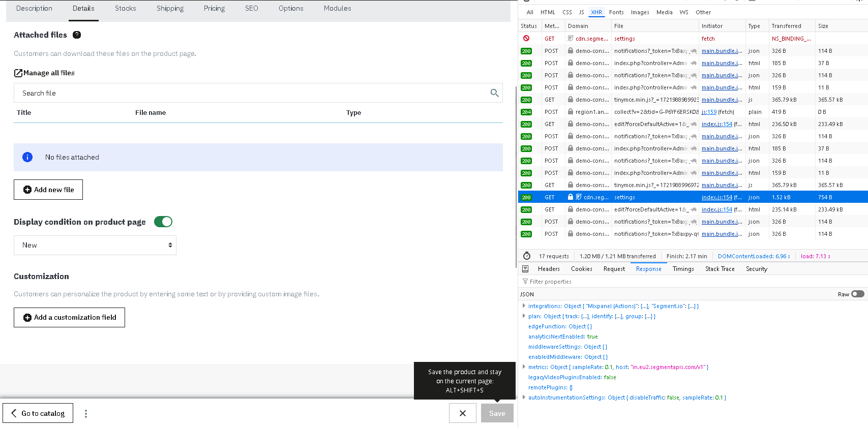Screen dimensions: 868x428
Task: Open the condition dropdown showing New
Action: (x=95, y=245)
